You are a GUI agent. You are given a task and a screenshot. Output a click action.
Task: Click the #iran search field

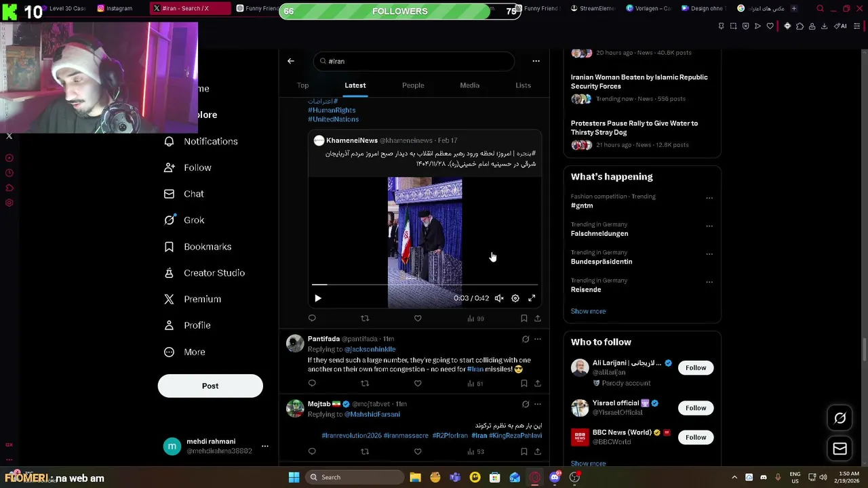[414, 61]
